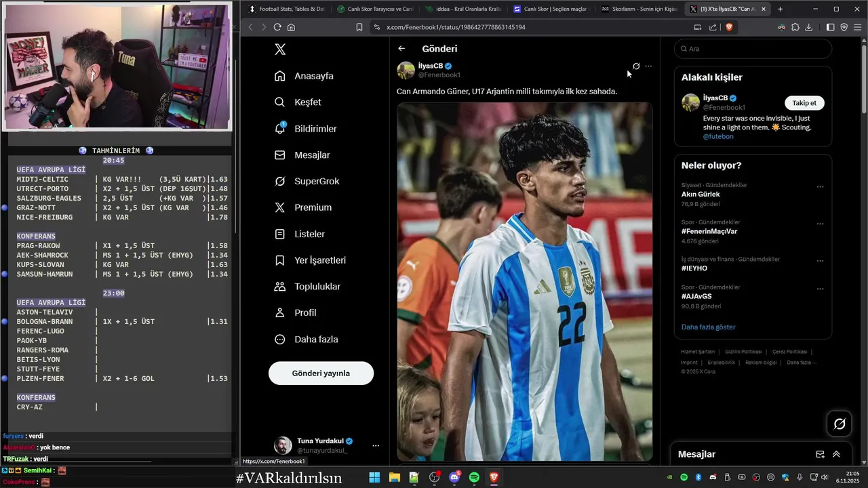This screenshot has width=868, height=488.
Task: Open the browser hamburger menu
Action: click(x=858, y=27)
